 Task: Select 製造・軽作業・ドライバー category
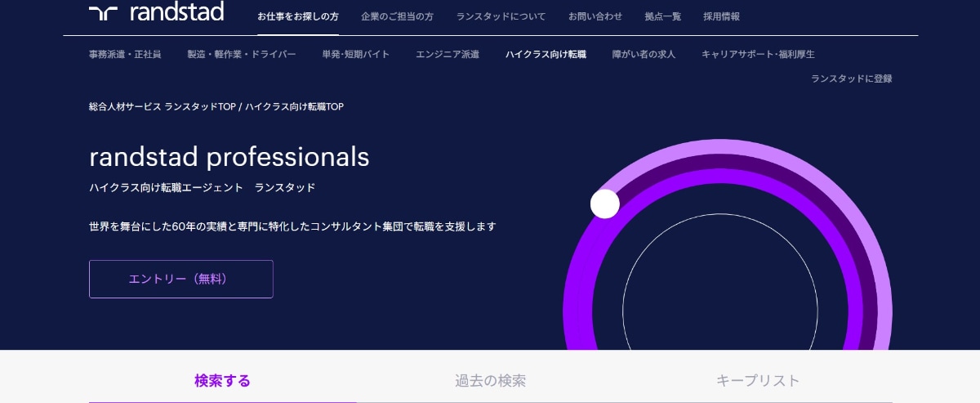coord(242,55)
